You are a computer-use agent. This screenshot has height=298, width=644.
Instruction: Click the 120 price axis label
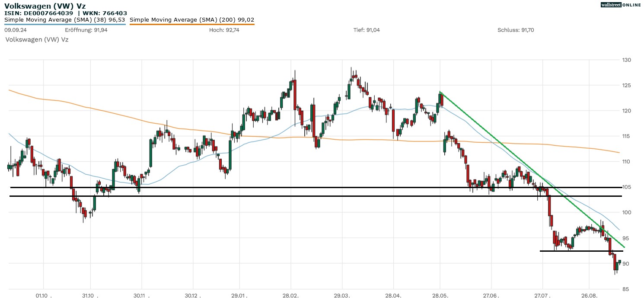pyautogui.click(x=626, y=111)
